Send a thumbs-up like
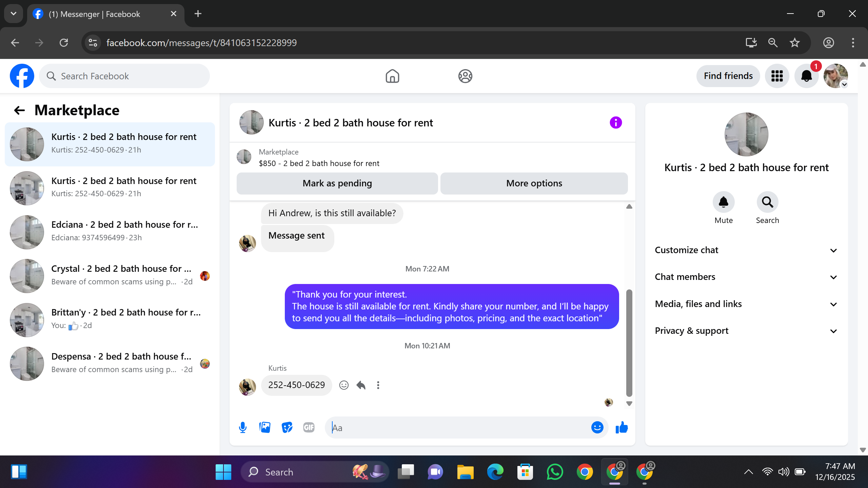 pyautogui.click(x=622, y=427)
